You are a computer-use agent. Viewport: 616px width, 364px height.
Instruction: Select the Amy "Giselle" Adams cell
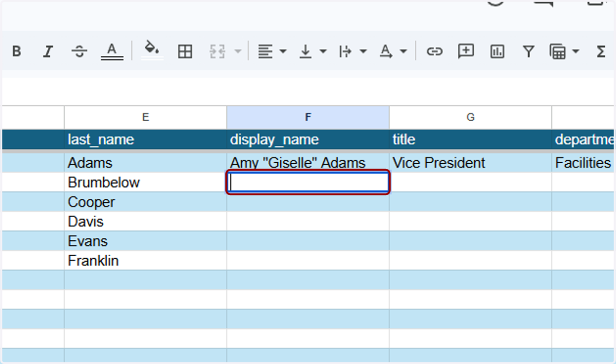[308, 163]
